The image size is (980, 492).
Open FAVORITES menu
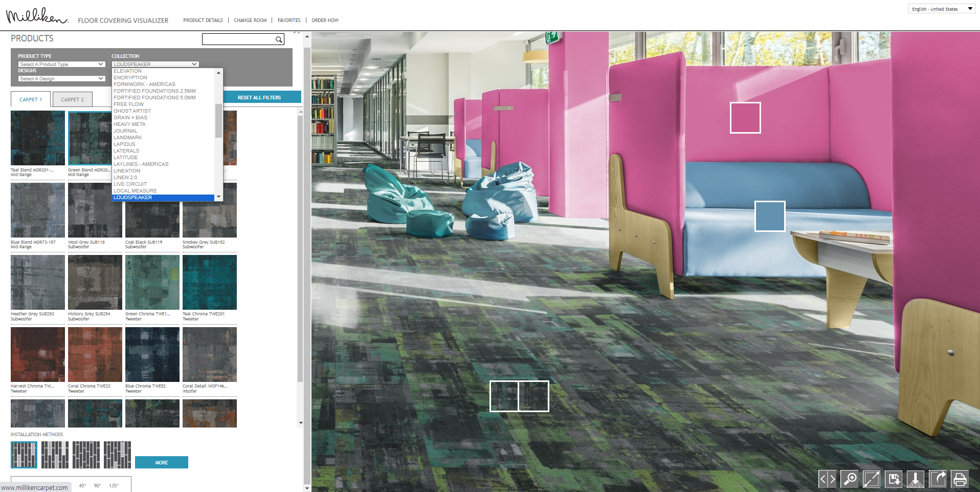click(289, 20)
